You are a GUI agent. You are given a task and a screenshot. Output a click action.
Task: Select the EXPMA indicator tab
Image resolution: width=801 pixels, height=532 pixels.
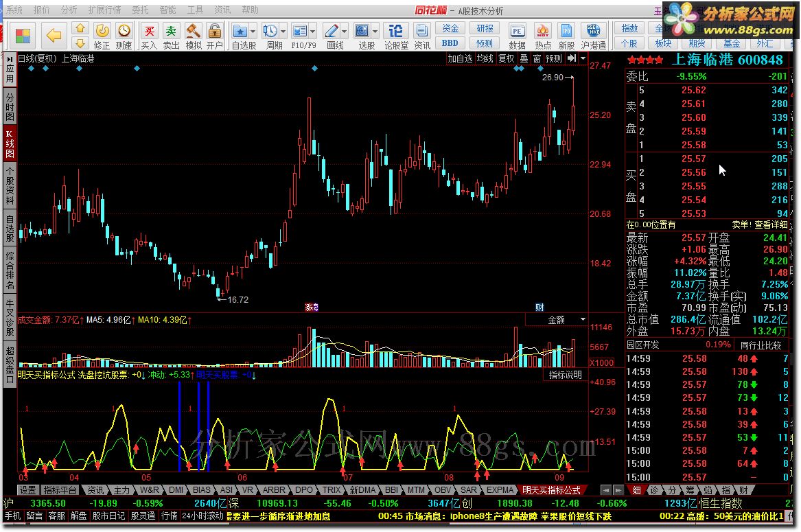(499, 489)
